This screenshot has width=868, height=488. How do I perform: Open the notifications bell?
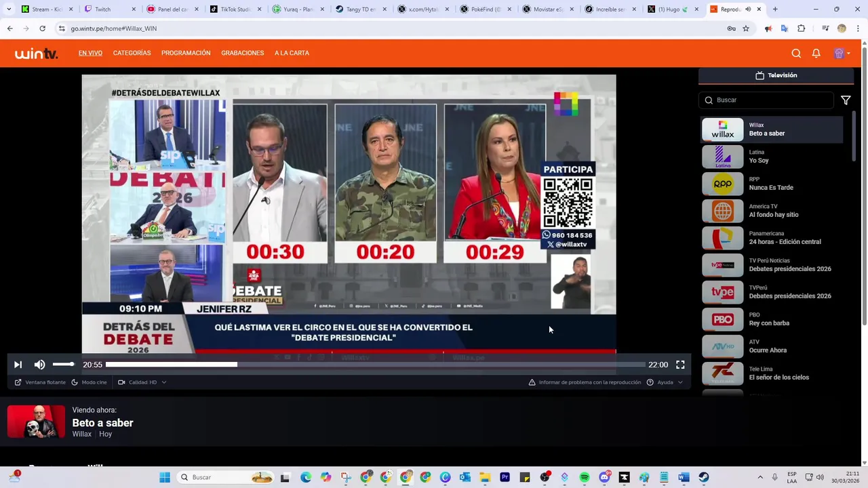pyautogui.click(x=816, y=54)
